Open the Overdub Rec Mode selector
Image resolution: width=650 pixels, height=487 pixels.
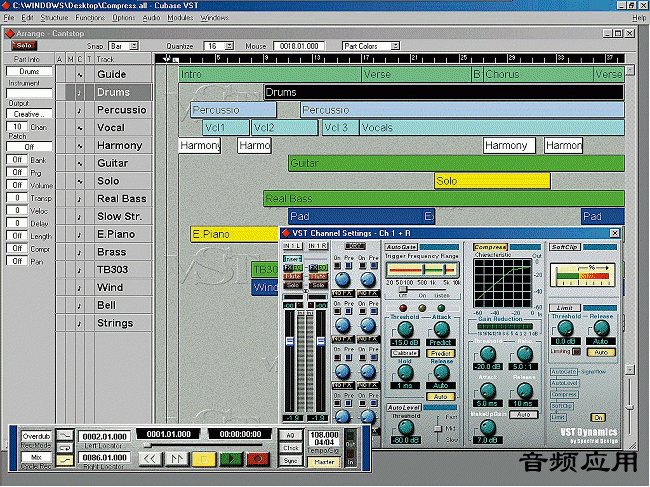click(x=36, y=436)
